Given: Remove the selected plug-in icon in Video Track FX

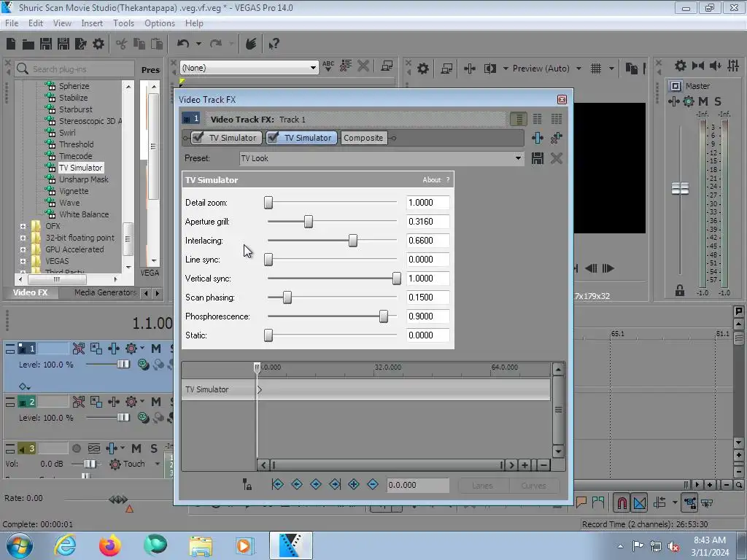Looking at the screenshot, I should [556, 138].
